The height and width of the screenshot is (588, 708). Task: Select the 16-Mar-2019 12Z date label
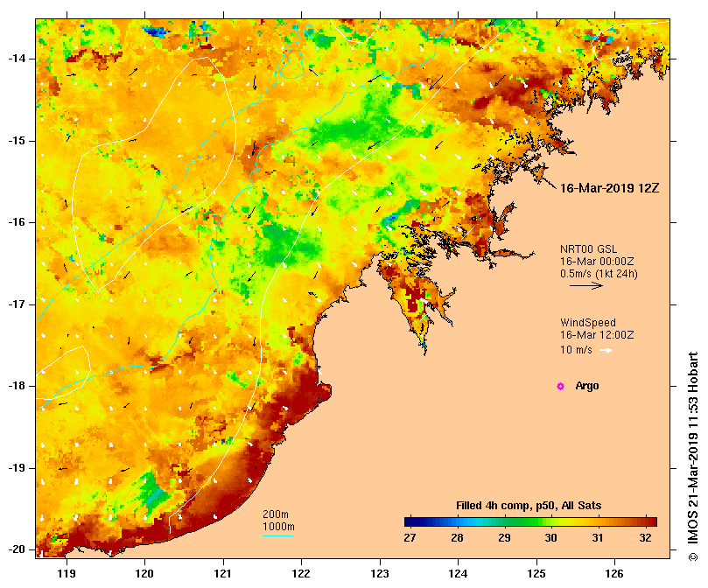[609, 188]
